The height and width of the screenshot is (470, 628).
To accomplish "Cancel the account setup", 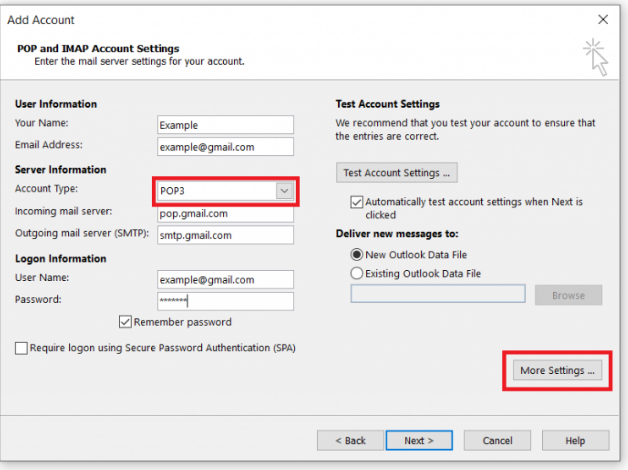I will tap(497, 440).
